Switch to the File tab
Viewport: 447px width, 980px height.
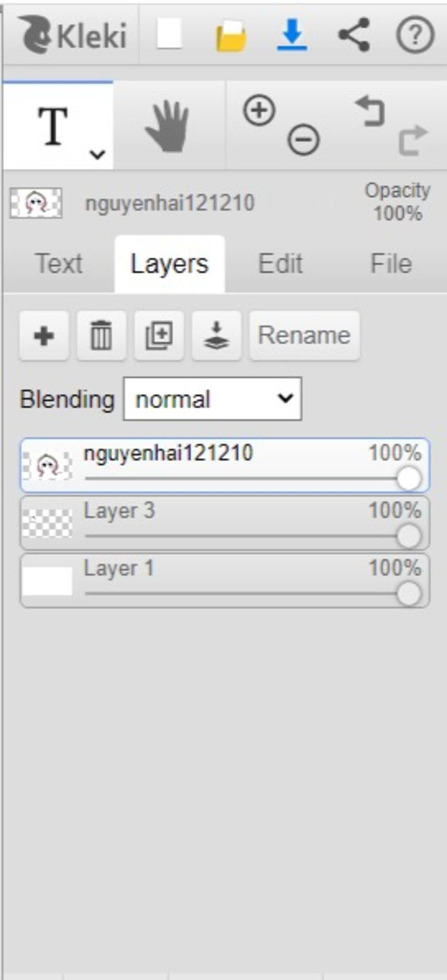click(x=391, y=264)
